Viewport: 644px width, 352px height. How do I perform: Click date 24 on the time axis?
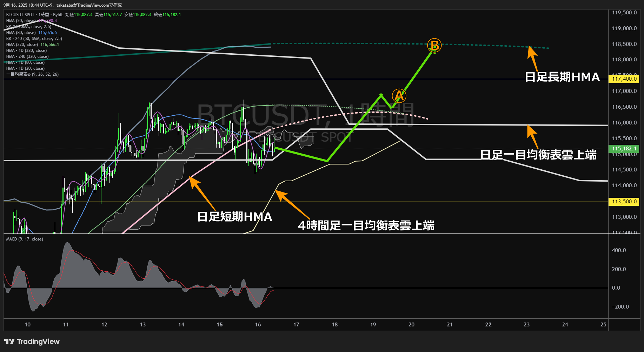tap(565, 325)
